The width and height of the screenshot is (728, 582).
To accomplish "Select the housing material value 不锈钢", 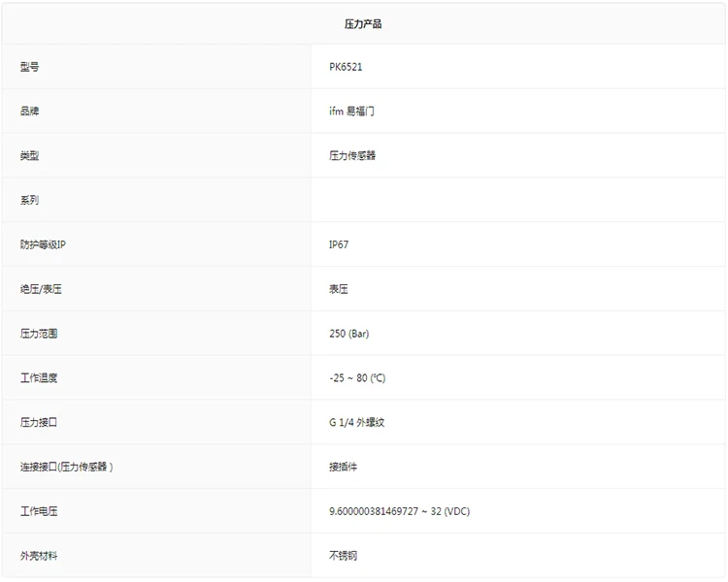I will pyautogui.click(x=343, y=556).
